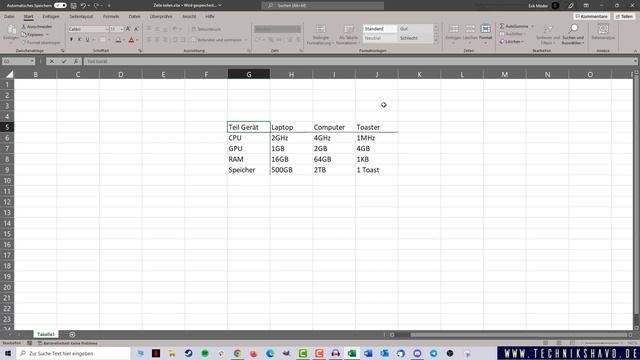Select the cell containing 500GB

(291, 170)
